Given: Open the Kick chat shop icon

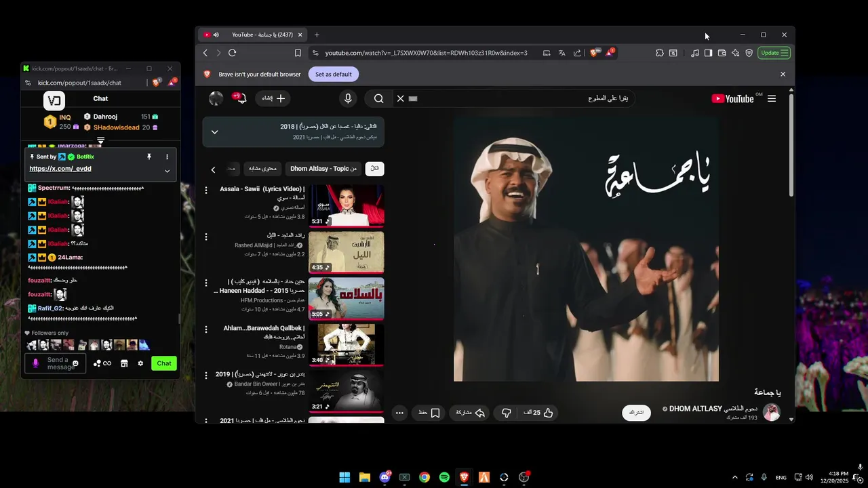Looking at the screenshot, I should point(124,363).
